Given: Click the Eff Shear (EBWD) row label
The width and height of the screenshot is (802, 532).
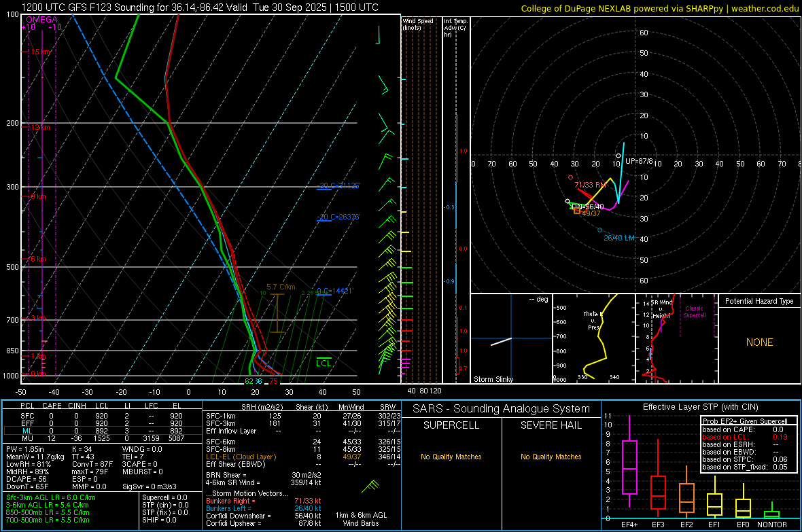Looking at the screenshot, I should tap(236, 464).
